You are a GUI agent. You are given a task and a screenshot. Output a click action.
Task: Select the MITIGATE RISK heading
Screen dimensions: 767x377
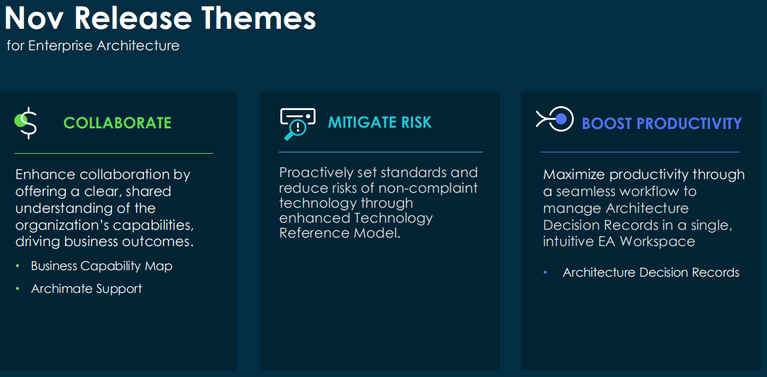[380, 122]
